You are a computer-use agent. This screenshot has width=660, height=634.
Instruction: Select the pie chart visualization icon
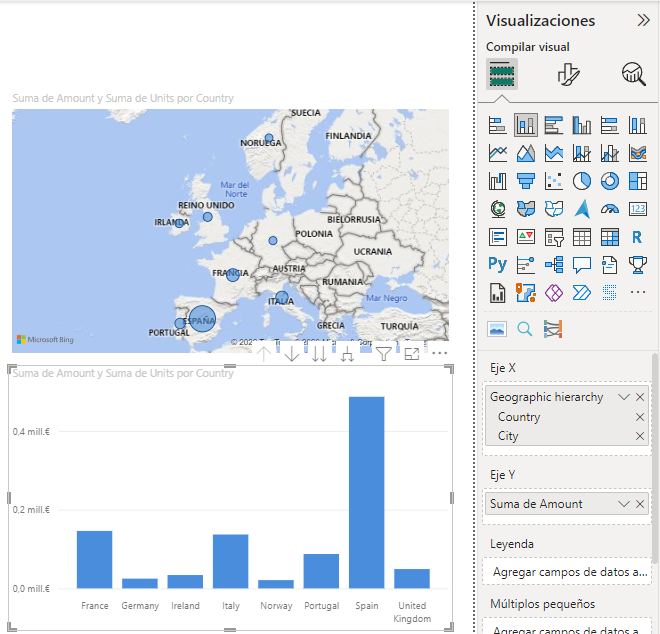point(582,181)
